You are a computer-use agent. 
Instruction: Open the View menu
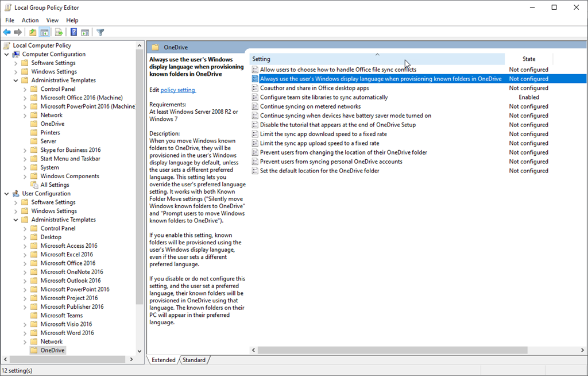52,20
